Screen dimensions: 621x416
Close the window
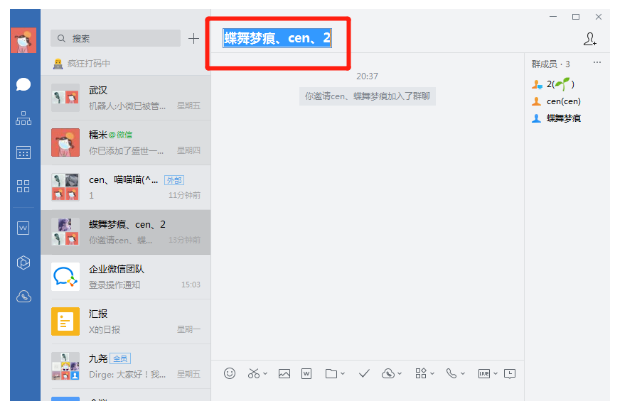pos(598,17)
